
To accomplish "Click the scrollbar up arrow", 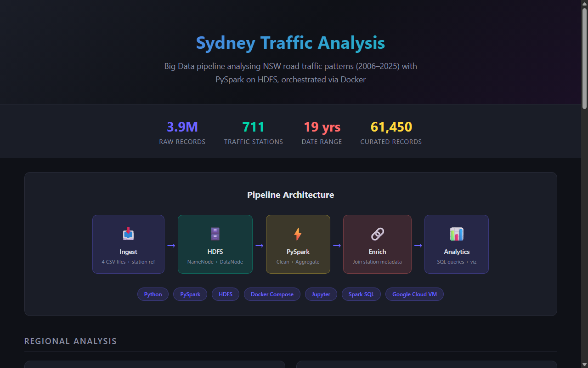I will (584, 4).
